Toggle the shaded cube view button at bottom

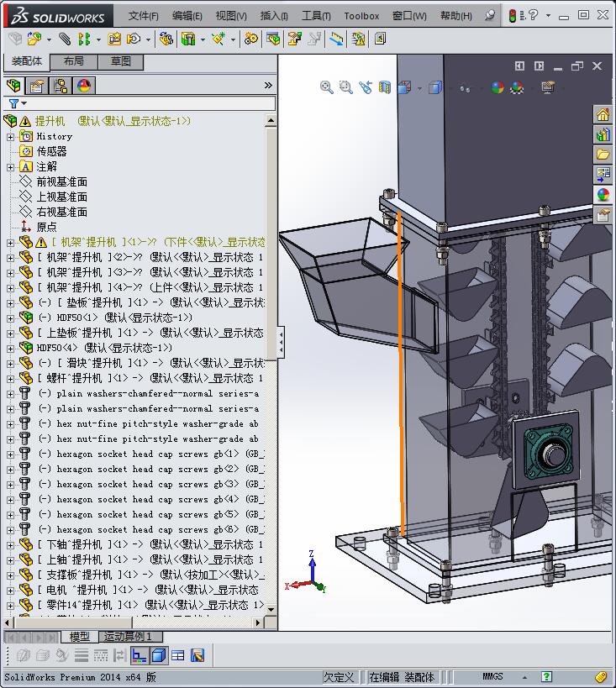159,655
